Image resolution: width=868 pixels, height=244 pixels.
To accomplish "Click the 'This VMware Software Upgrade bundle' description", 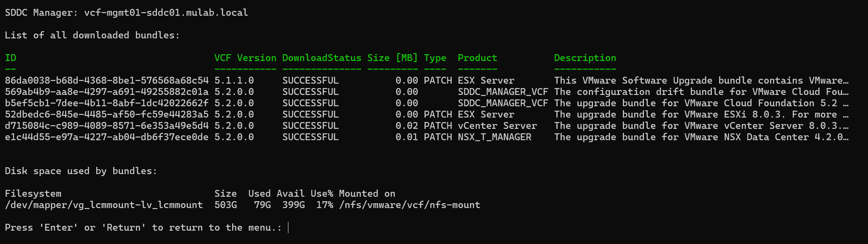I will (701, 80).
